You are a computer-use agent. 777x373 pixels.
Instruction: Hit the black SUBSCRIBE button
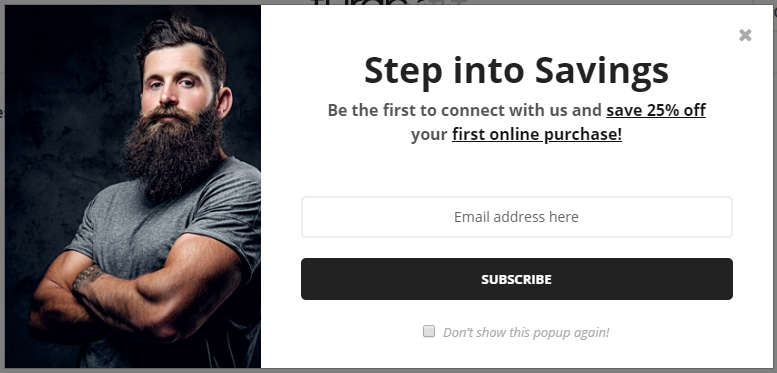point(516,279)
